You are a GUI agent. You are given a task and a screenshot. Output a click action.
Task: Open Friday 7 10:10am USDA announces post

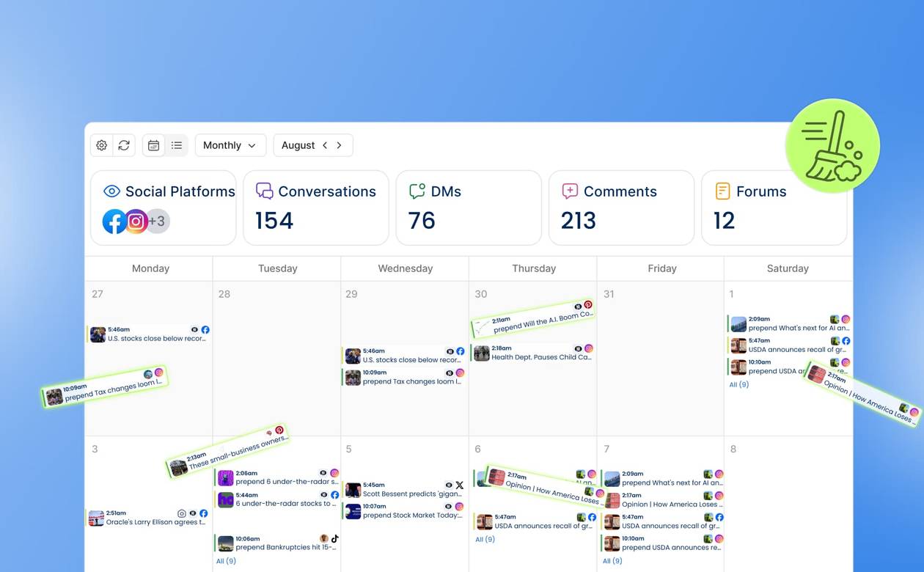[x=663, y=543]
